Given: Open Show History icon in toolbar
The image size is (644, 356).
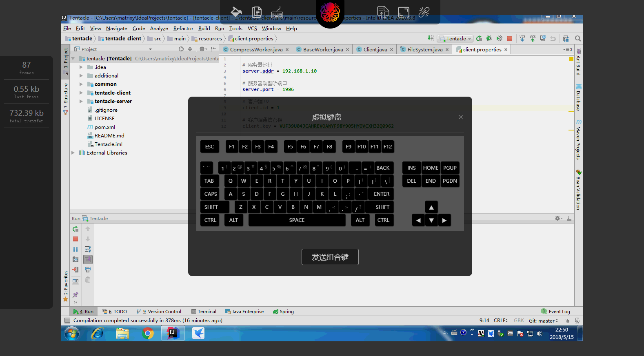Looking at the screenshot, I should 543,38.
